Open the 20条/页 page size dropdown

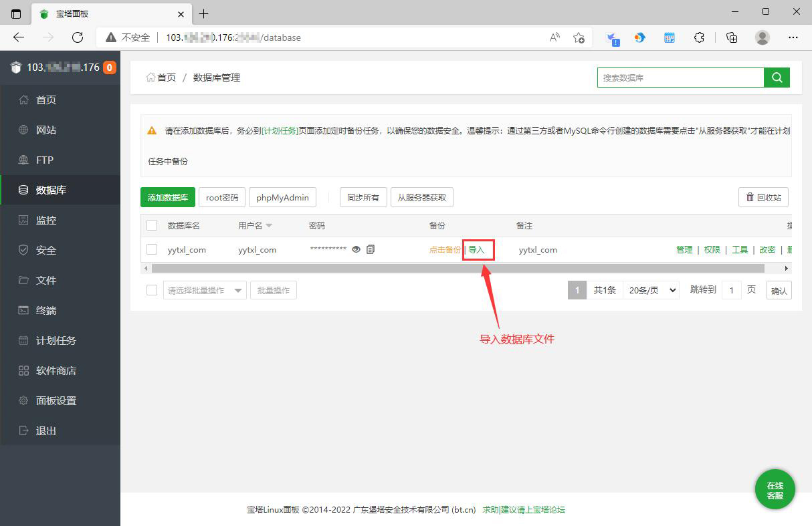tap(651, 290)
